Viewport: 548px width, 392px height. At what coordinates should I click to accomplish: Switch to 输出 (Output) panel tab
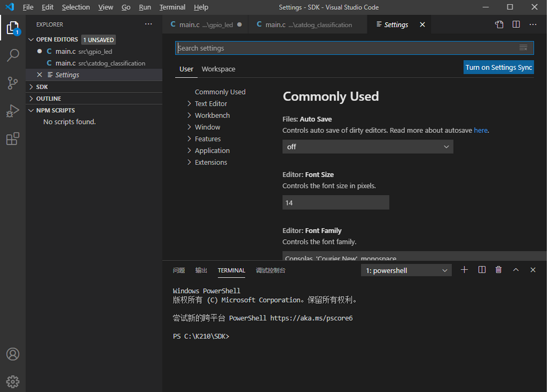click(201, 270)
